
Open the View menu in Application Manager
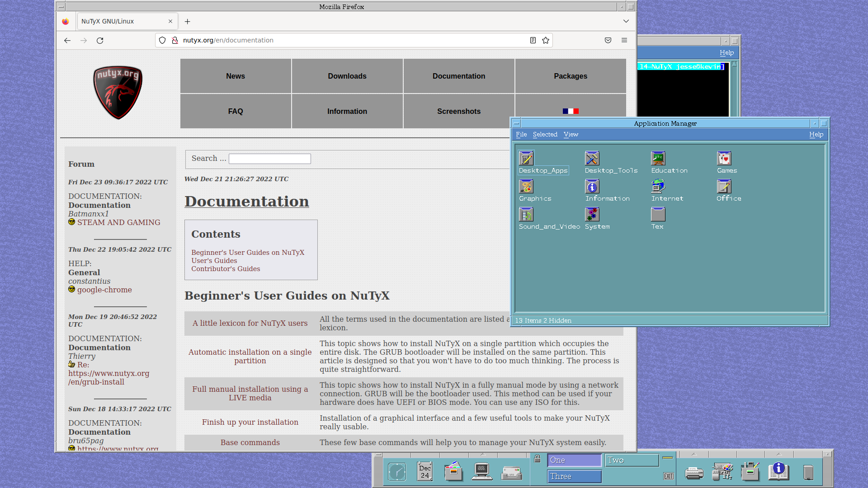571,134
